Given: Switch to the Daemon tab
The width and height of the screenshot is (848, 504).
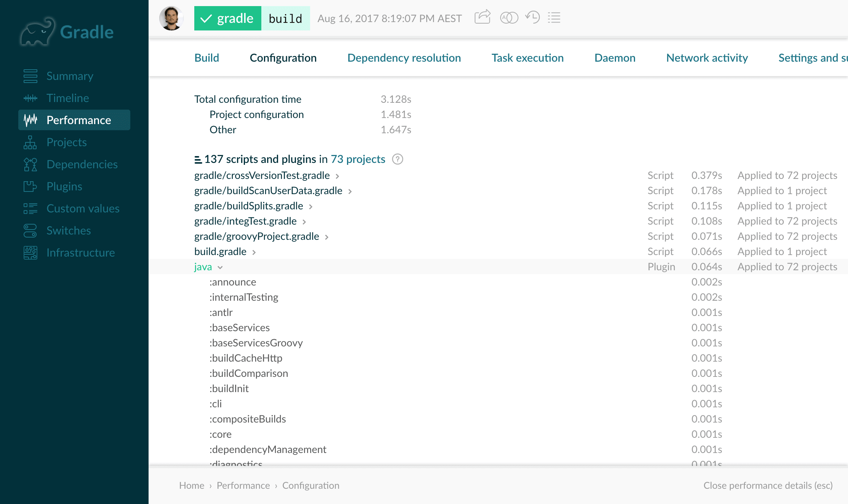Looking at the screenshot, I should click(x=615, y=58).
